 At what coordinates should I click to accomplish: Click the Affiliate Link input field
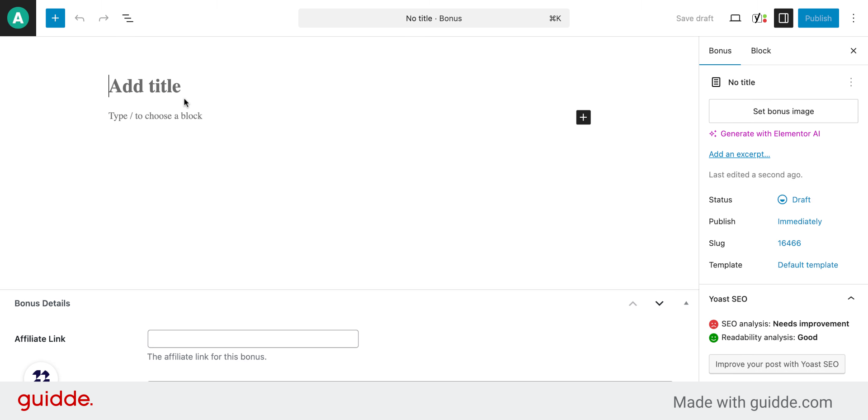[253, 339]
